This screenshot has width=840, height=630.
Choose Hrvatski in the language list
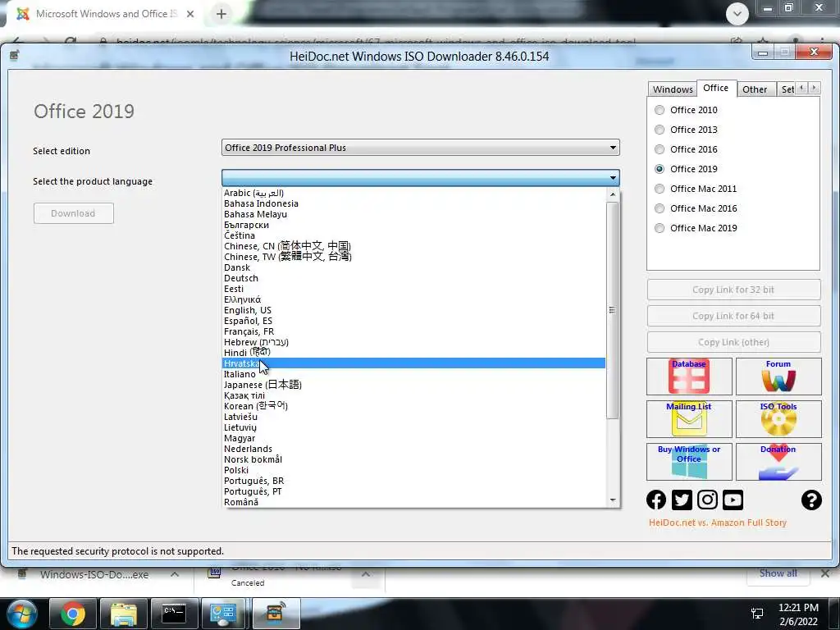click(413, 363)
